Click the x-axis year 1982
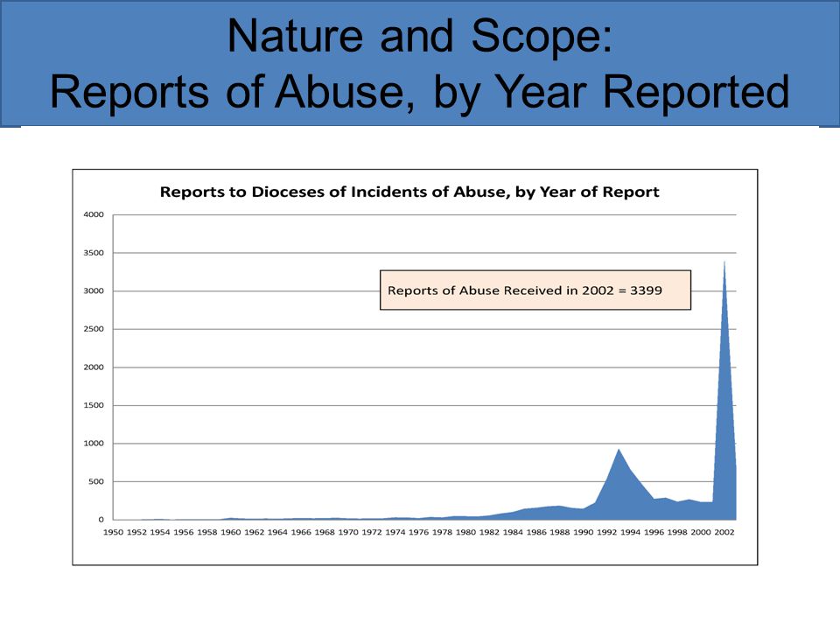 click(x=489, y=532)
